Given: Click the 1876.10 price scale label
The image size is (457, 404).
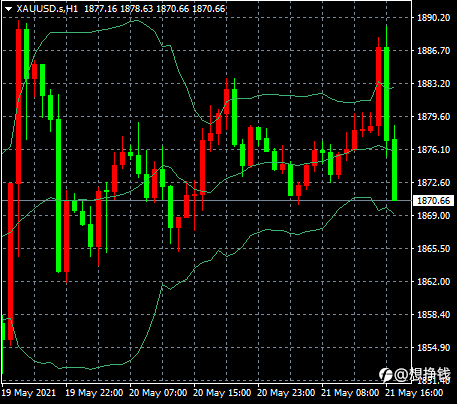Looking at the screenshot, I should coord(433,150).
